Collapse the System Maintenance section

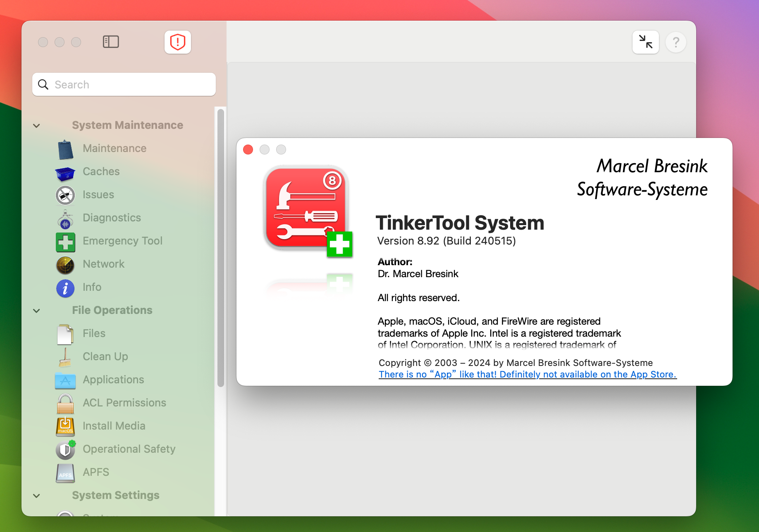[x=36, y=126]
